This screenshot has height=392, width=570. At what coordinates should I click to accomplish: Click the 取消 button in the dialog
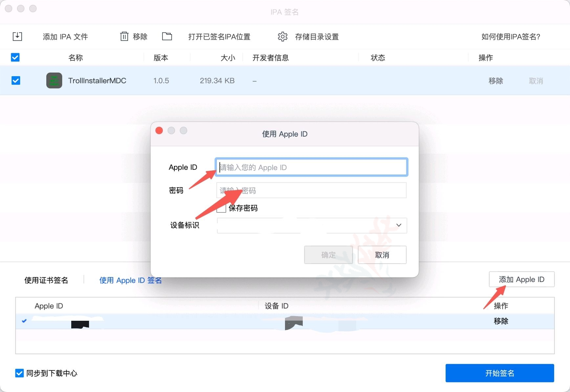coord(382,255)
